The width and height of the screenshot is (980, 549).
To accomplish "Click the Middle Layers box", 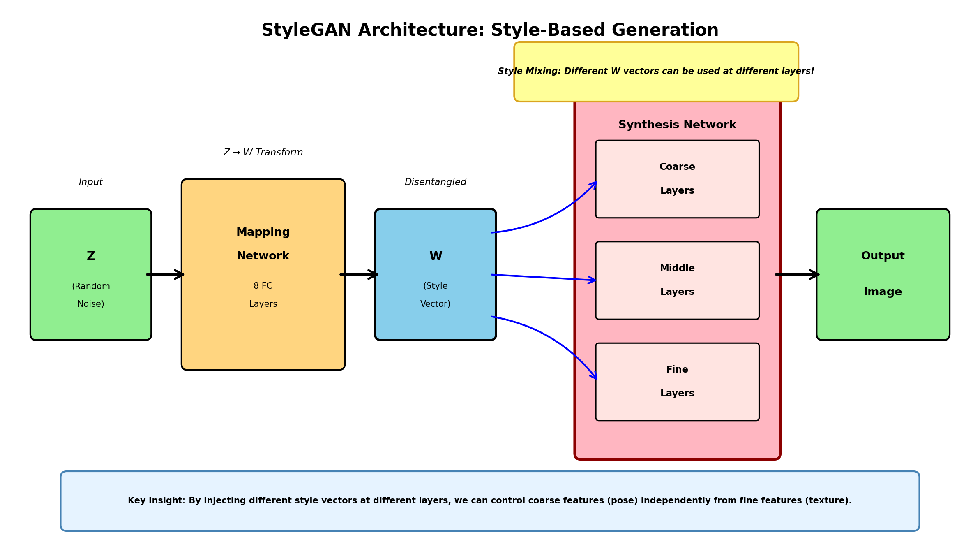I will pos(677,280).
